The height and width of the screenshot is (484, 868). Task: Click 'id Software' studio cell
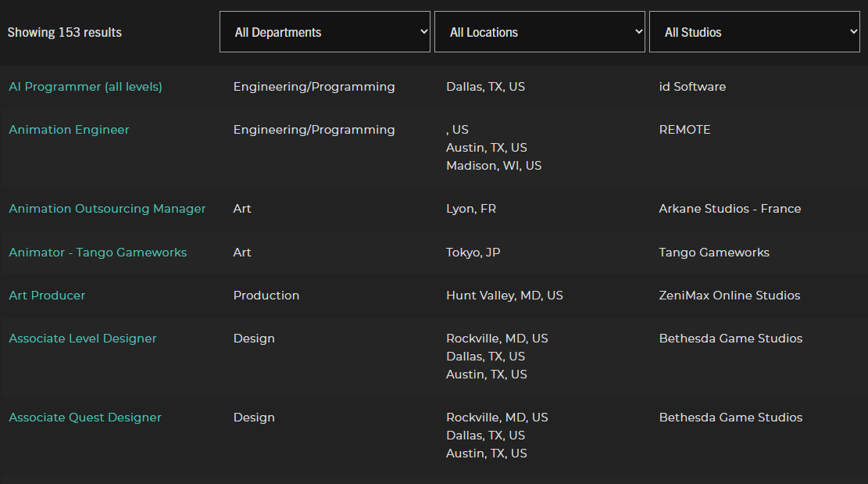tap(692, 87)
